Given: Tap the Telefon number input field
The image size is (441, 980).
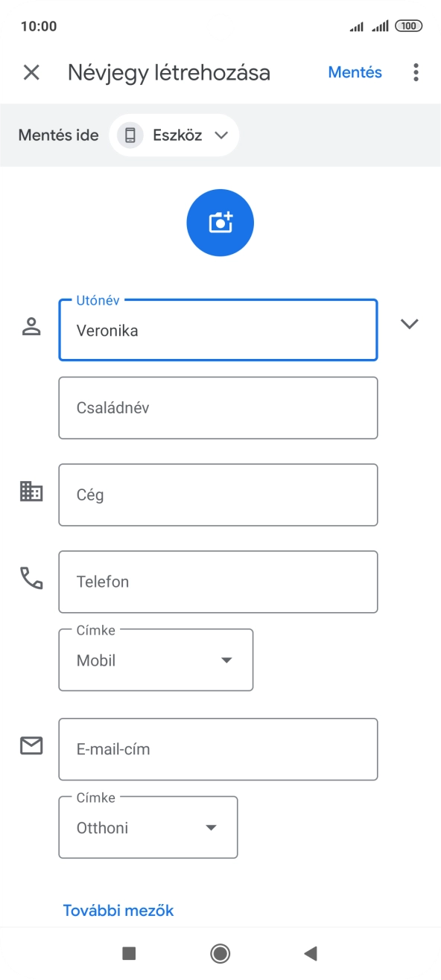Looking at the screenshot, I should pyautogui.click(x=218, y=582).
